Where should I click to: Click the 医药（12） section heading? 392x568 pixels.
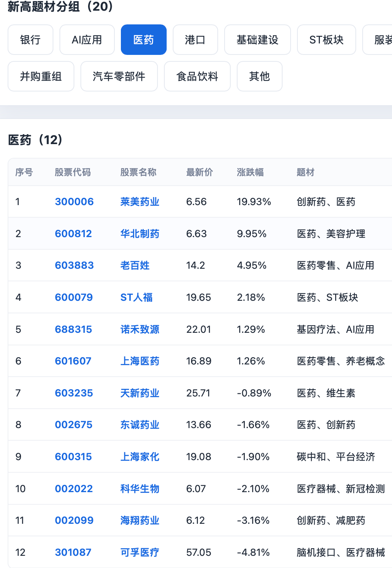(x=35, y=140)
